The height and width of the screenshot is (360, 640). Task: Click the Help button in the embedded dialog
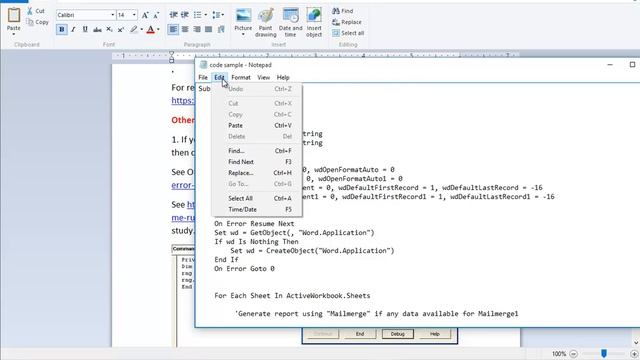[x=435, y=334]
